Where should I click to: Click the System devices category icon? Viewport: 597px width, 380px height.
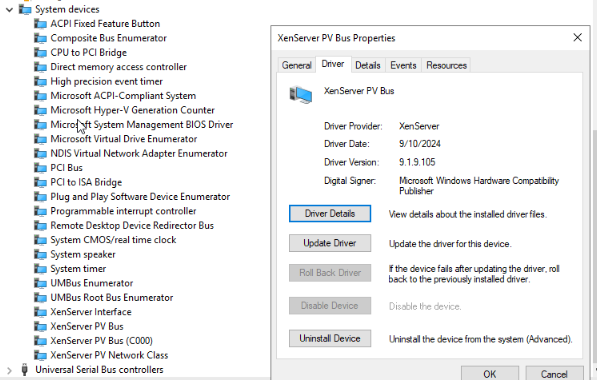[25, 9]
